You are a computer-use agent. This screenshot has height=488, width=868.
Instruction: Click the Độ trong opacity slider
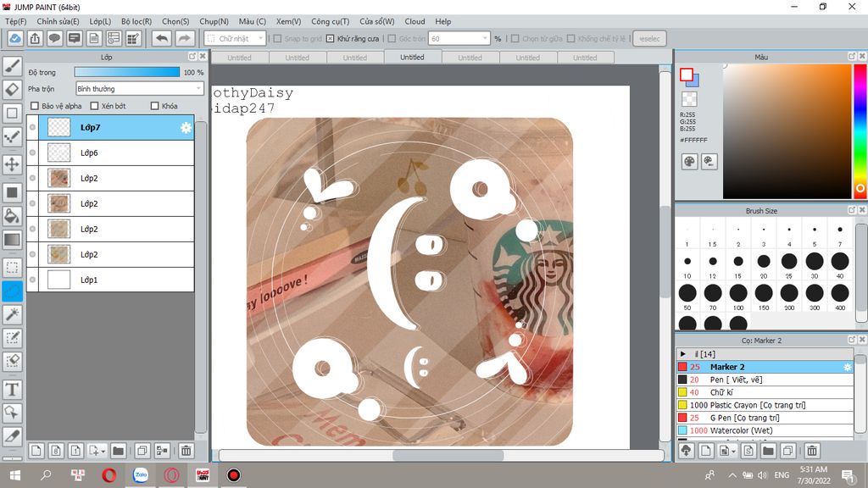tap(127, 72)
